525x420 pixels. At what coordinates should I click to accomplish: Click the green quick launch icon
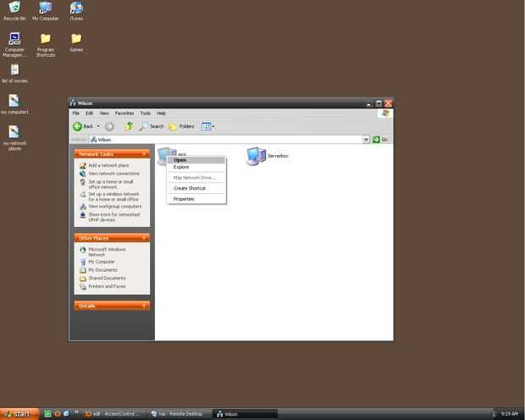[x=48, y=414]
